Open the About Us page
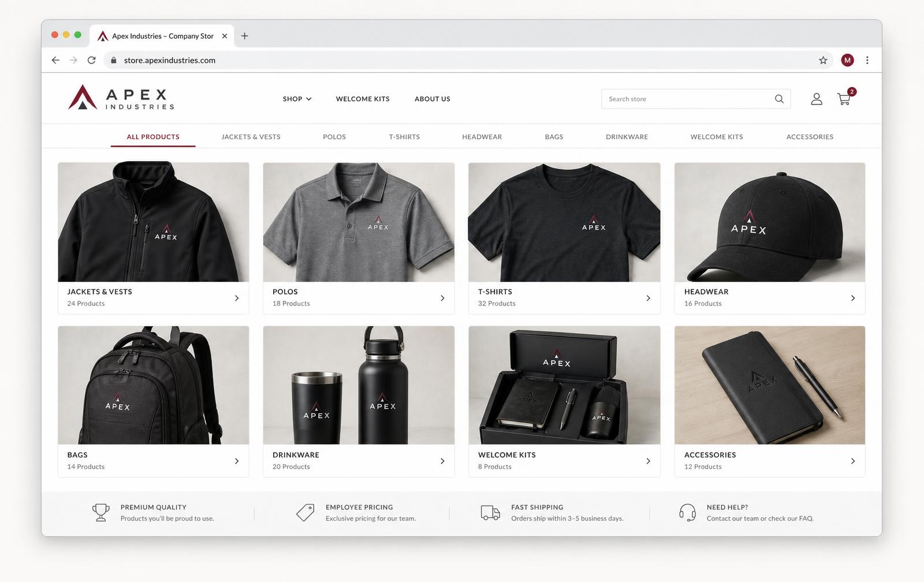The width and height of the screenshot is (924, 582). (432, 99)
